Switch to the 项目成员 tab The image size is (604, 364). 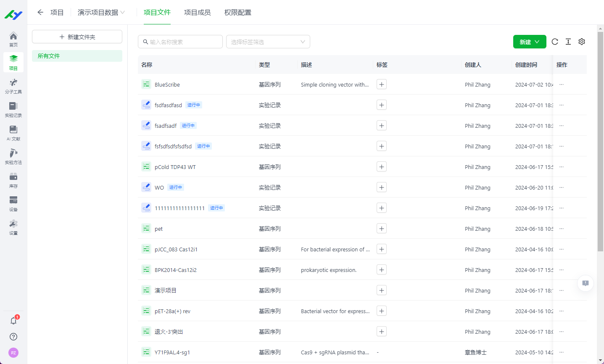(197, 13)
